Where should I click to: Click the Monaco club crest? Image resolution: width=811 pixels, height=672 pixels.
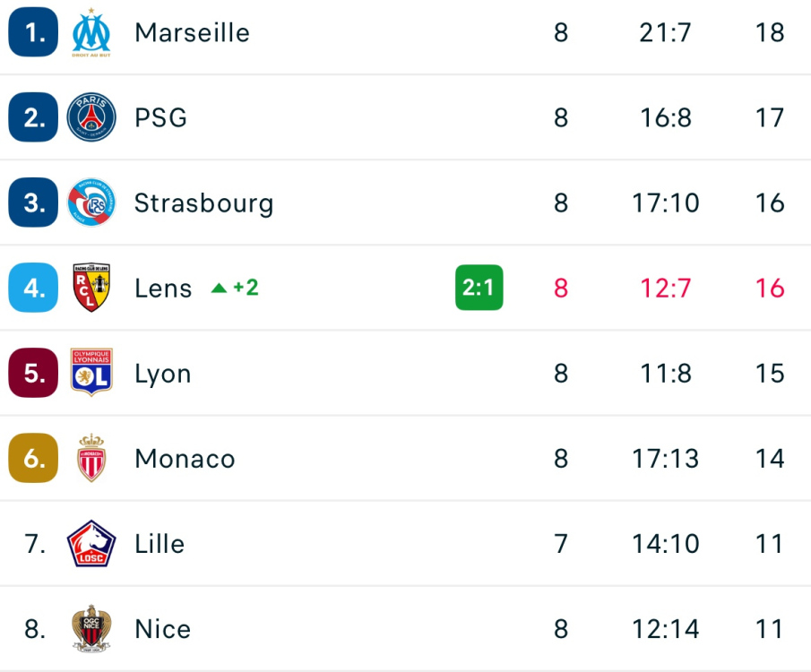pos(91,458)
